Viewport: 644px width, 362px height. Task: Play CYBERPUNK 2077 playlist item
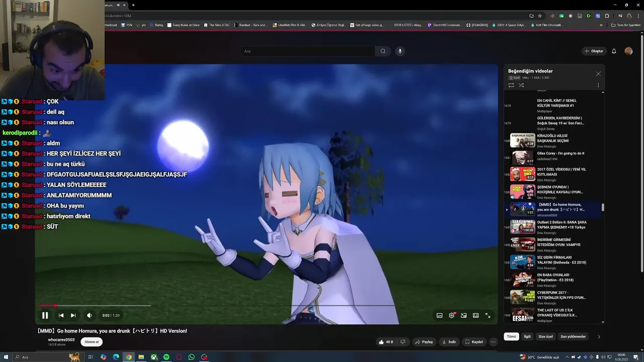(x=552, y=297)
